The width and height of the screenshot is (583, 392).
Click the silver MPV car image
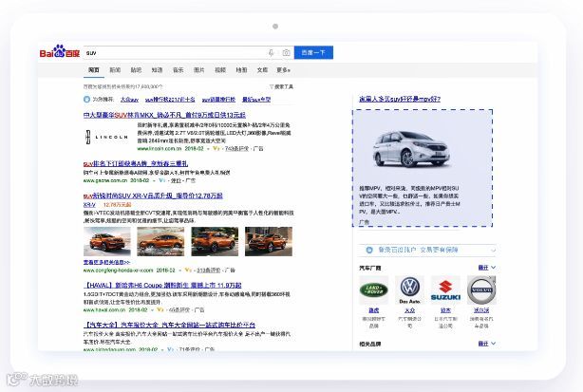[x=411, y=149]
